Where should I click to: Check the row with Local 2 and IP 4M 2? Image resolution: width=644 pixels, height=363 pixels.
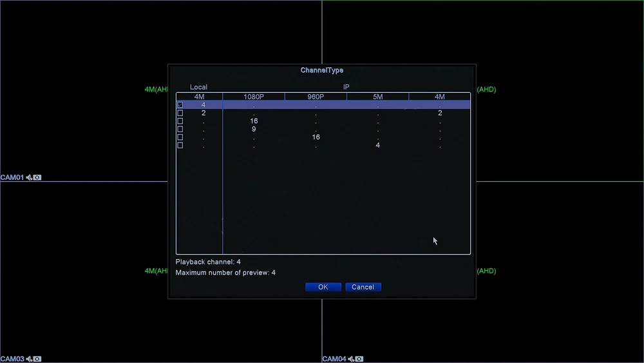point(180,113)
